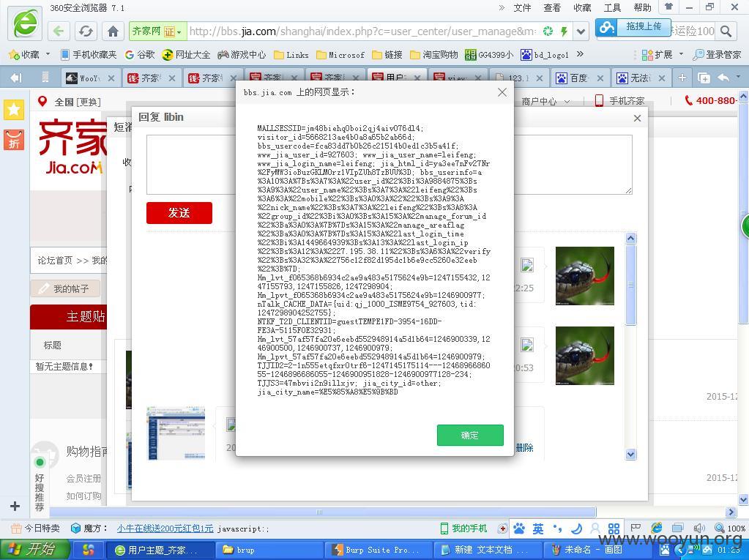Click the restore closed tab undo arrow

723,78
